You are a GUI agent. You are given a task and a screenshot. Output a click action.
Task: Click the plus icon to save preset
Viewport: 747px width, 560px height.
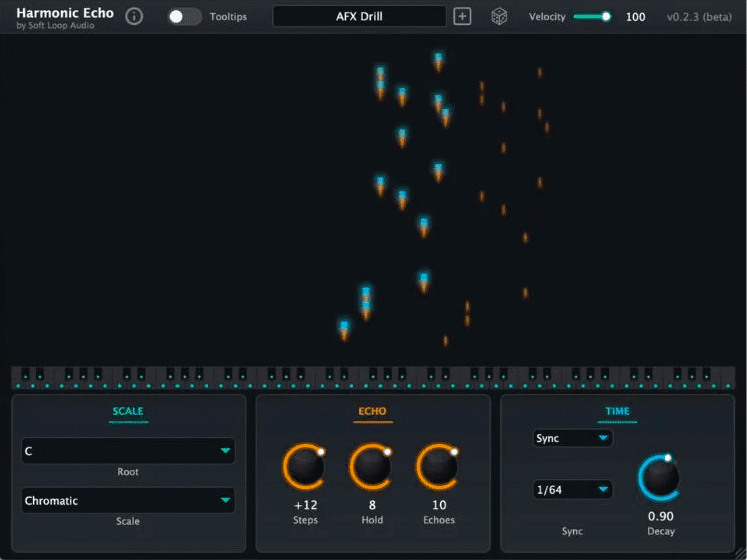pos(462,17)
